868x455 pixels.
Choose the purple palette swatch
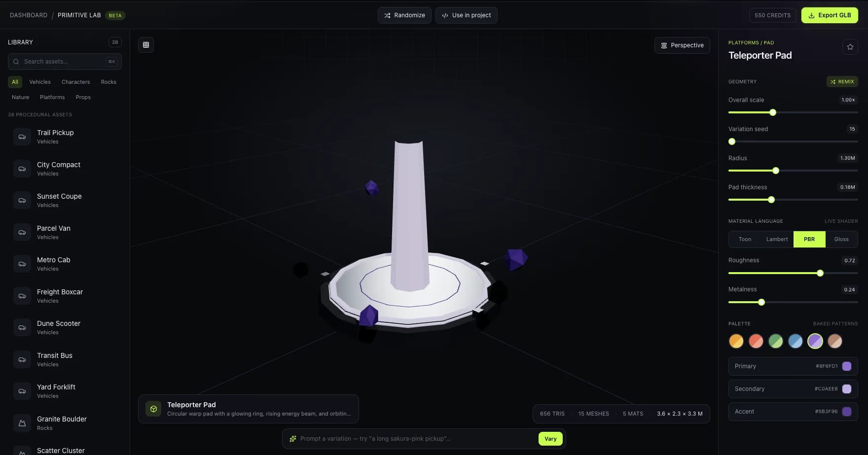815,341
